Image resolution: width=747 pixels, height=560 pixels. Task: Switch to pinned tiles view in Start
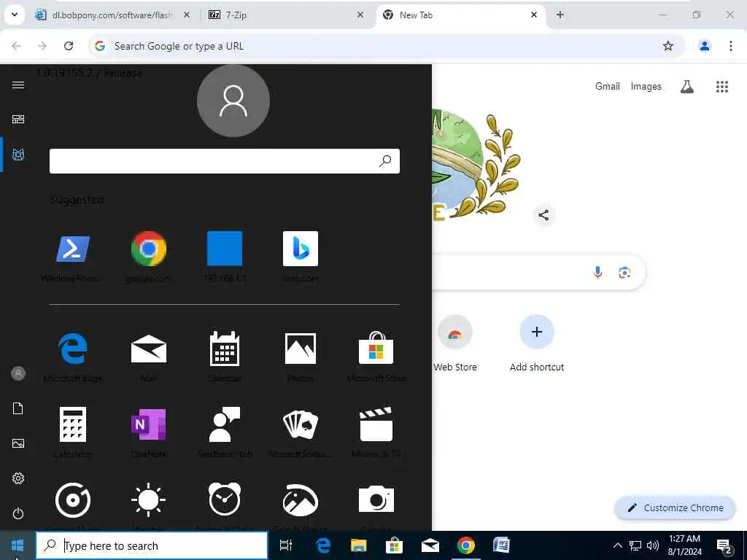(x=18, y=119)
